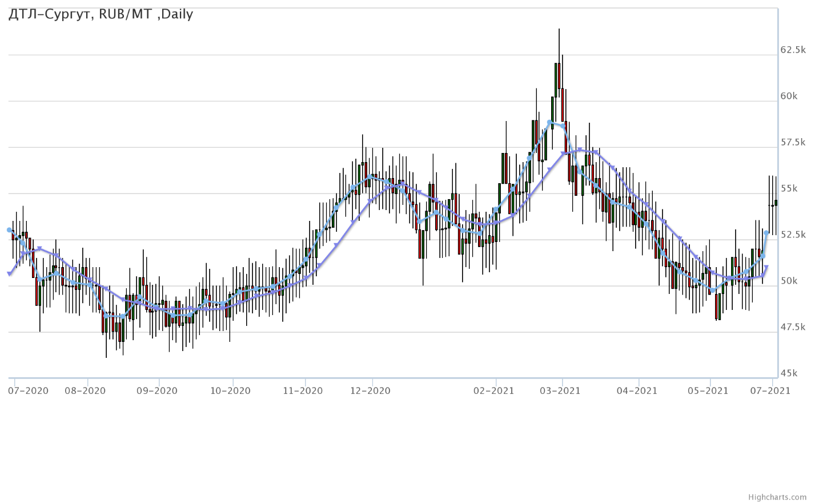This screenshot has width=815, height=504.
Task: Select the last light-blue circle marker at far right
Action: click(766, 233)
